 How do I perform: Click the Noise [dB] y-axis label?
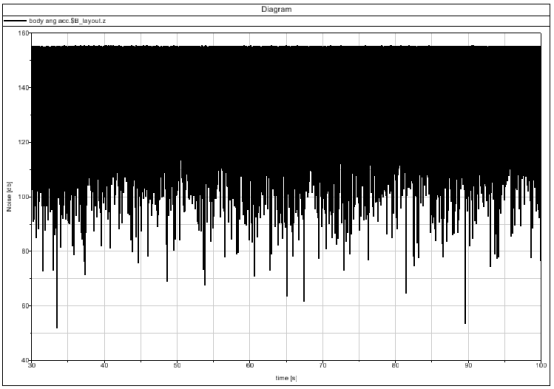click(x=9, y=196)
